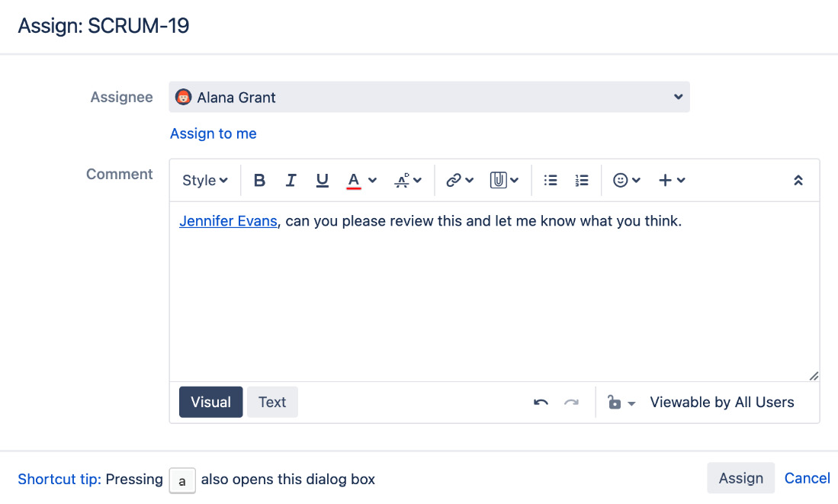
Task: Open the Assignee dropdown
Action: pyautogui.click(x=429, y=97)
